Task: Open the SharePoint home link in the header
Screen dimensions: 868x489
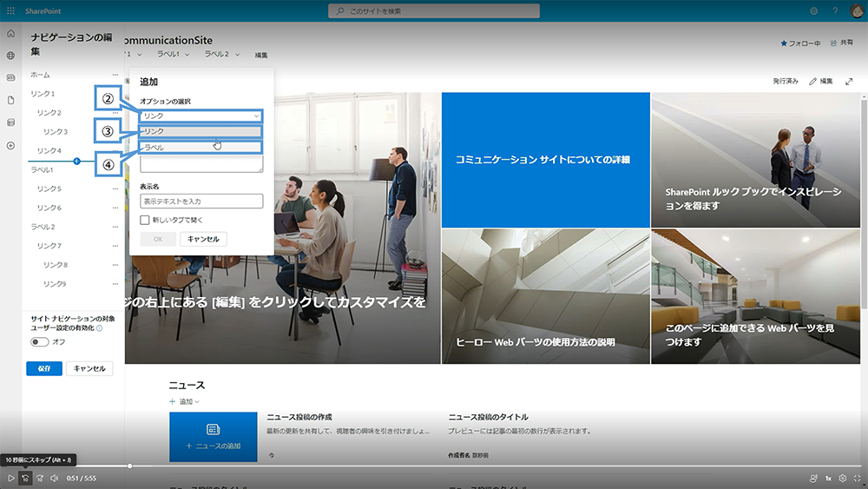Action: [43, 11]
